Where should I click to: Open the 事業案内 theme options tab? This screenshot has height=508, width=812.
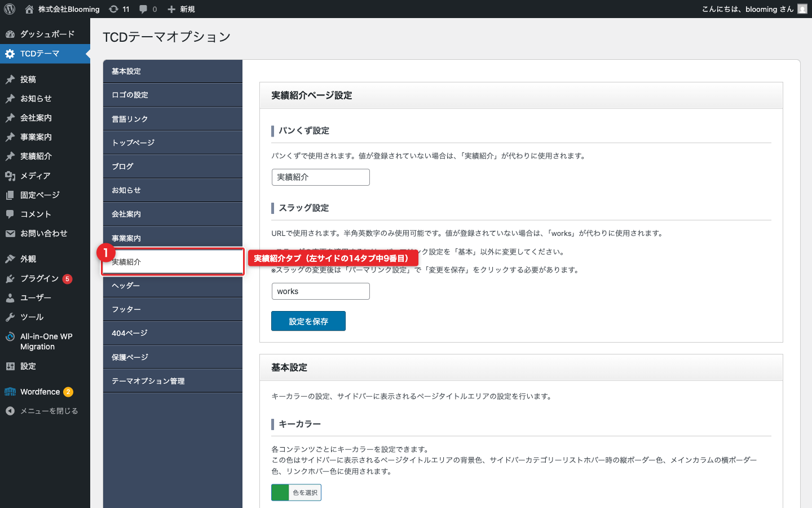click(173, 238)
